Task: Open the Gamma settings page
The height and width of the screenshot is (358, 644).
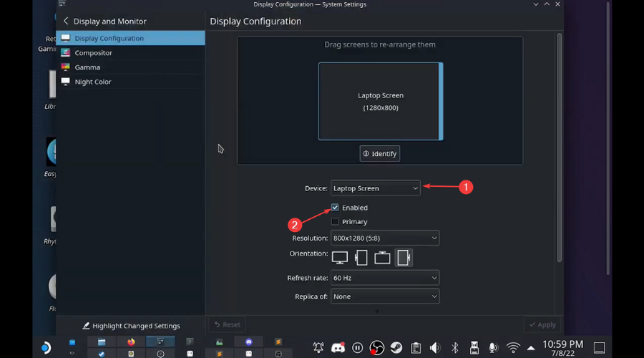Action: click(131, 67)
